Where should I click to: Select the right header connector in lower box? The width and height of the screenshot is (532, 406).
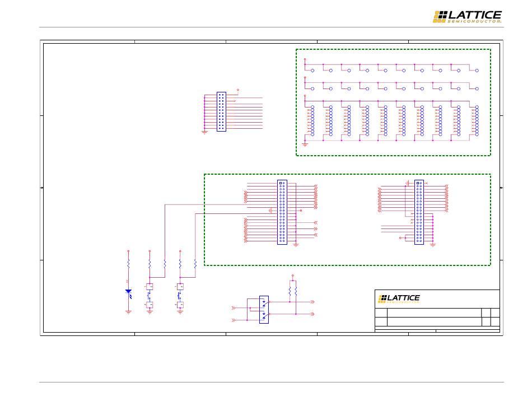[419, 212]
